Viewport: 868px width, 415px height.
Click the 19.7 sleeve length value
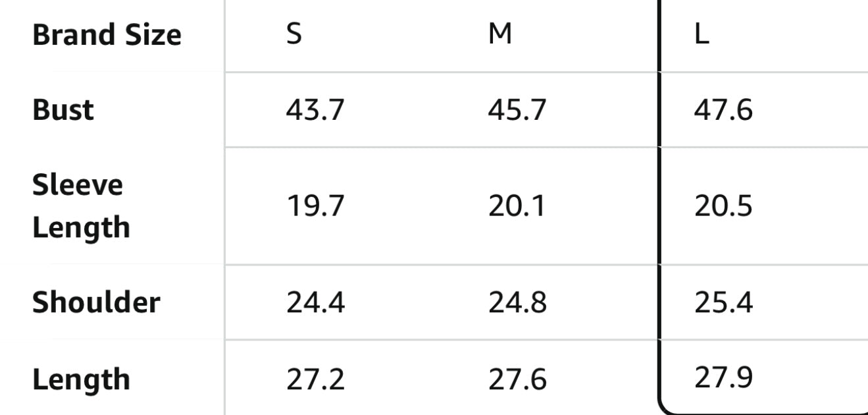click(x=315, y=207)
